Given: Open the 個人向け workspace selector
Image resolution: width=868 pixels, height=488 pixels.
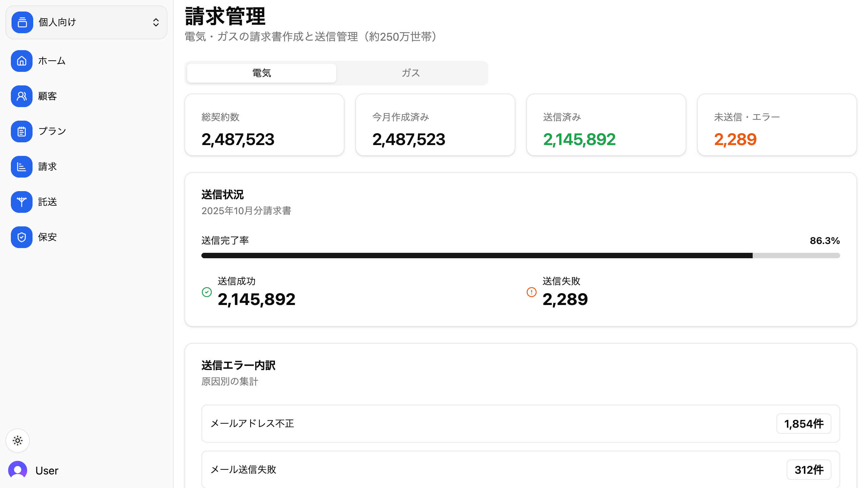Looking at the screenshot, I should point(86,22).
